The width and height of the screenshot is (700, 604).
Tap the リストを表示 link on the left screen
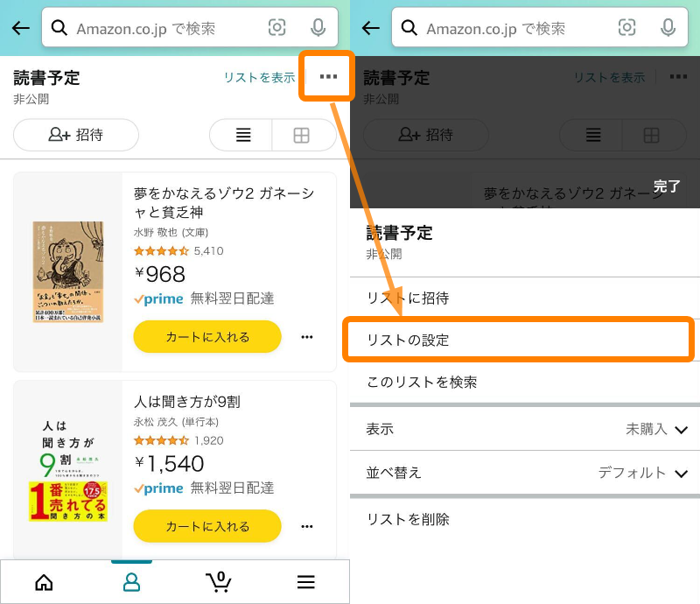pyautogui.click(x=259, y=77)
